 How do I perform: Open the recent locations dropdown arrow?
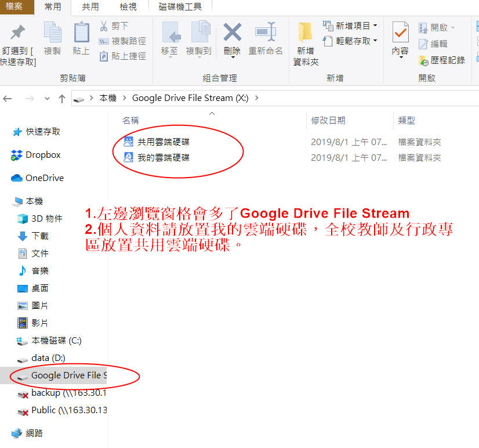[x=47, y=99]
